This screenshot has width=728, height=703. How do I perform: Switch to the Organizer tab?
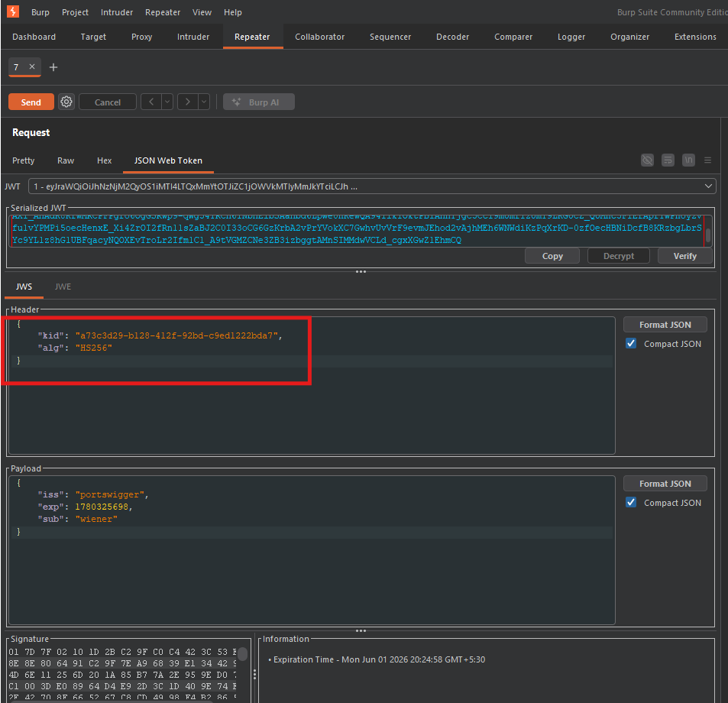click(x=630, y=37)
